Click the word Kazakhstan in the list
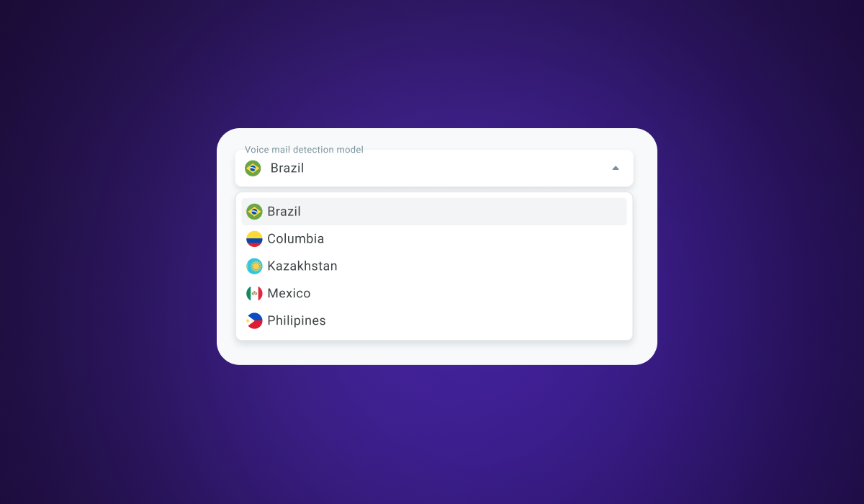Image resolution: width=864 pixels, height=504 pixels. (x=302, y=266)
